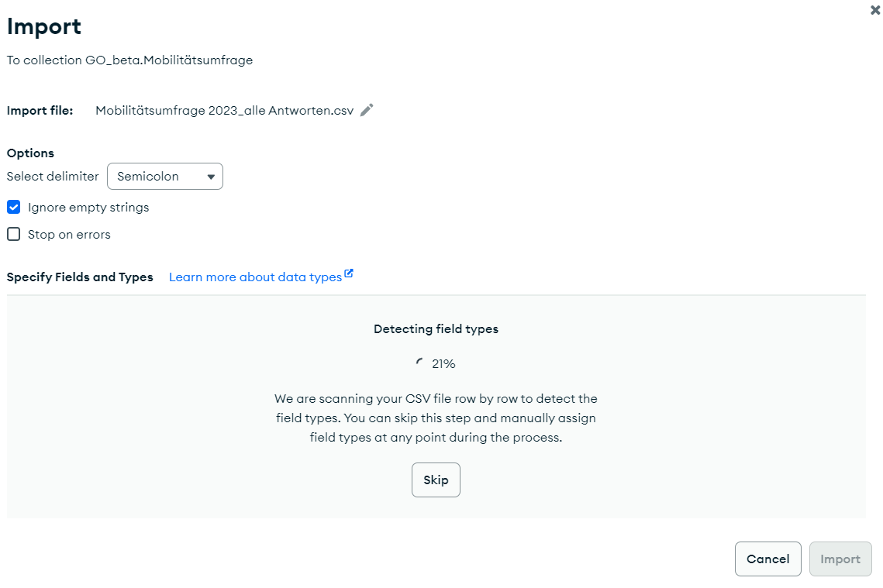The height and width of the screenshot is (588, 883).
Task: Click the "Select delimiter" label
Action: click(x=53, y=177)
